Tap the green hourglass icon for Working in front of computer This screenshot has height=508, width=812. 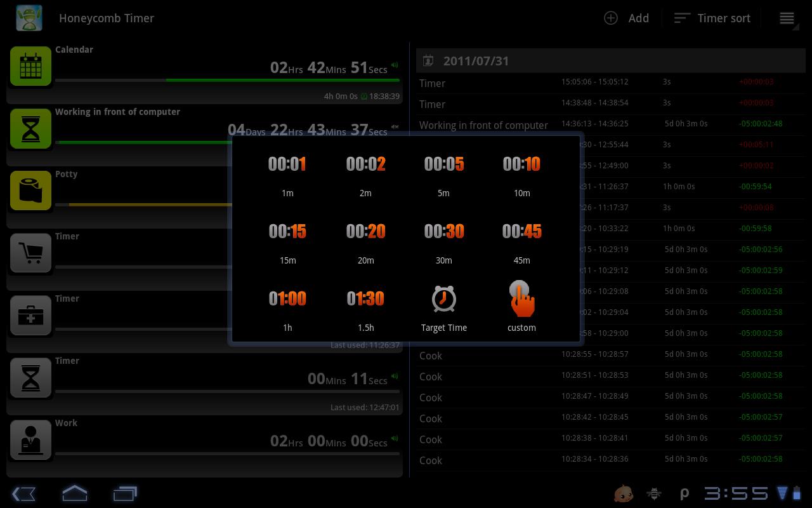point(30,128)
